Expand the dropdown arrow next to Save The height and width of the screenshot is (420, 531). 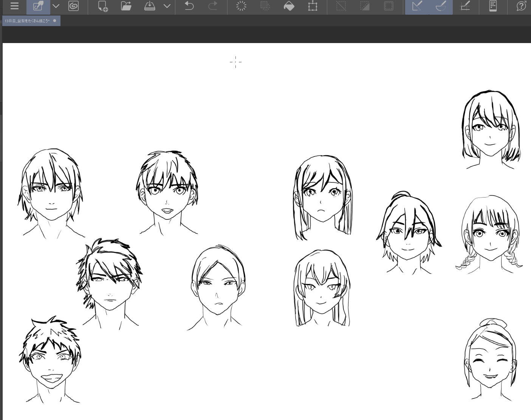coord(167,6)
